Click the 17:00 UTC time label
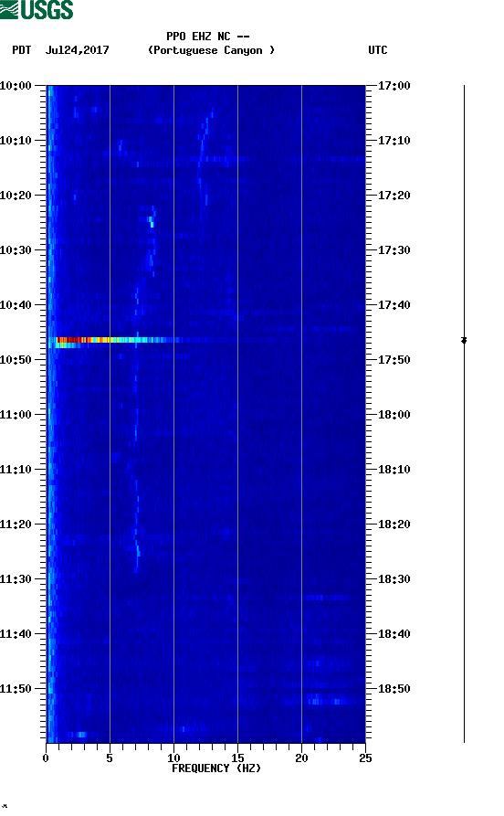The width and height of the screenshot is (504, 816). click(394, 85)
